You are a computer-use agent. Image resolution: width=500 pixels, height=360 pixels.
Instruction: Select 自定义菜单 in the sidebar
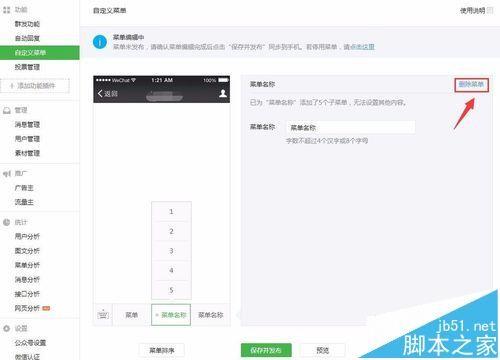click(x=40, y=53)
